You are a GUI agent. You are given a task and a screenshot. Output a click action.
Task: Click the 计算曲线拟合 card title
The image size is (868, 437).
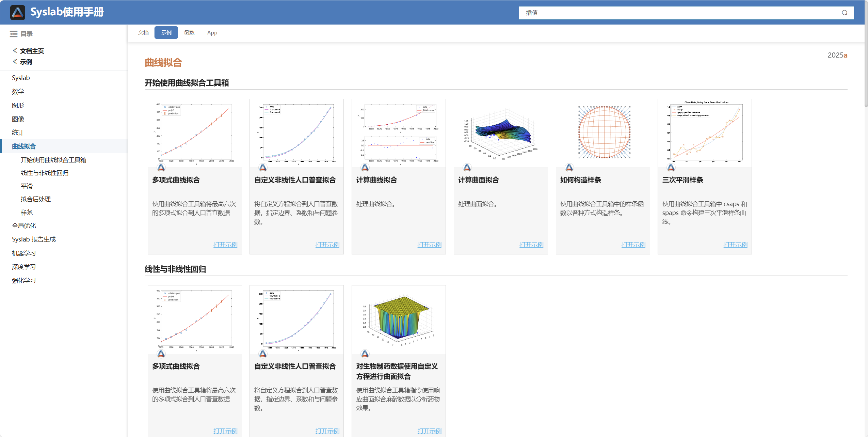(376, 180)
